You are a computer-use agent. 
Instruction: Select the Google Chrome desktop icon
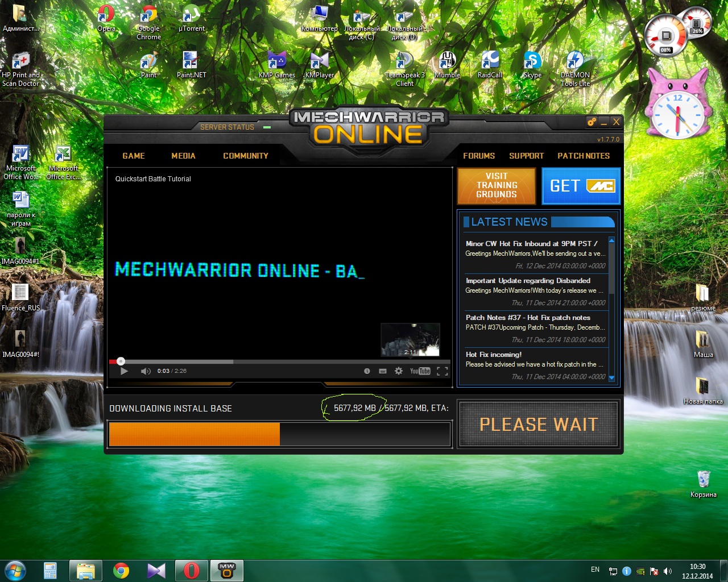148,22
